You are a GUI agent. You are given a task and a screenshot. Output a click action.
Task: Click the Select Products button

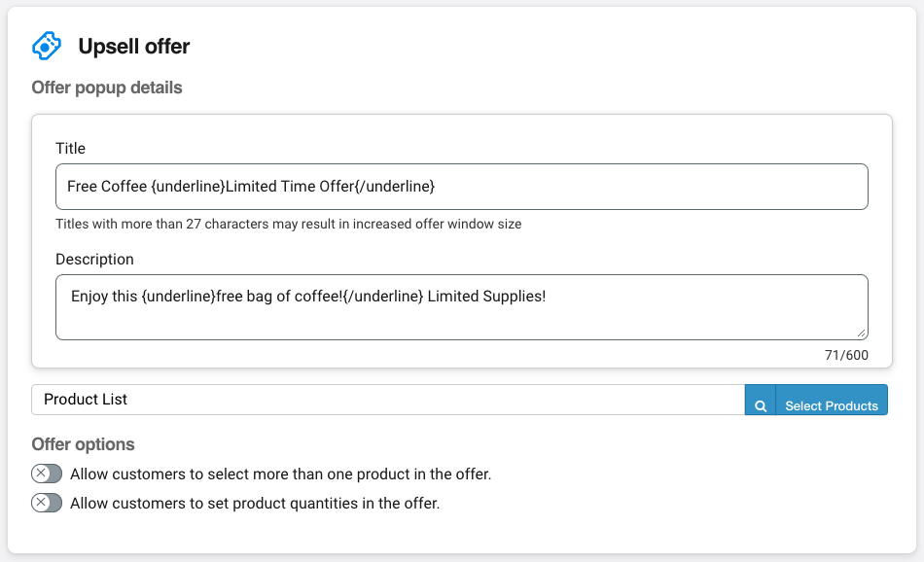pos(832,400)
